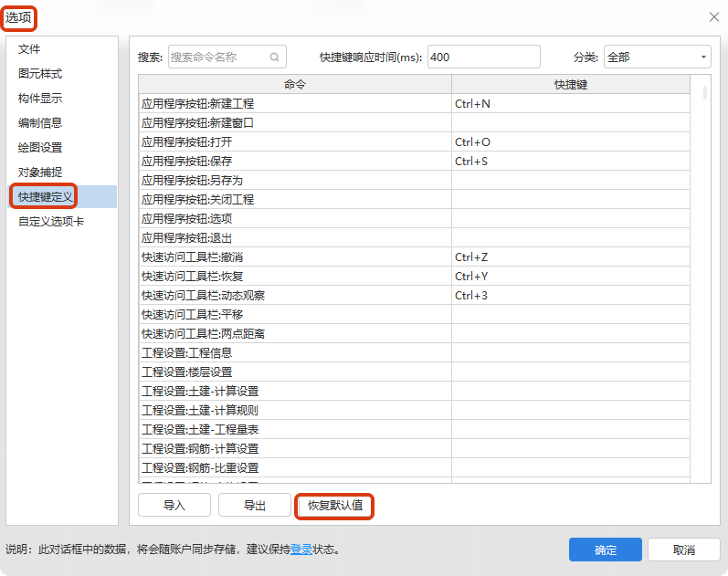Focus the 搜索命令名称 search field
Screen dimensions: 728x576
pyautogui.click(x=227, y=58)
